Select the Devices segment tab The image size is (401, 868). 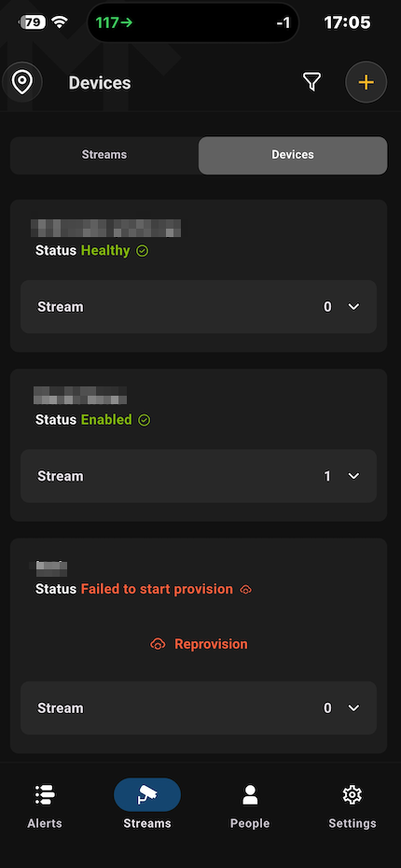pos(293,155)
